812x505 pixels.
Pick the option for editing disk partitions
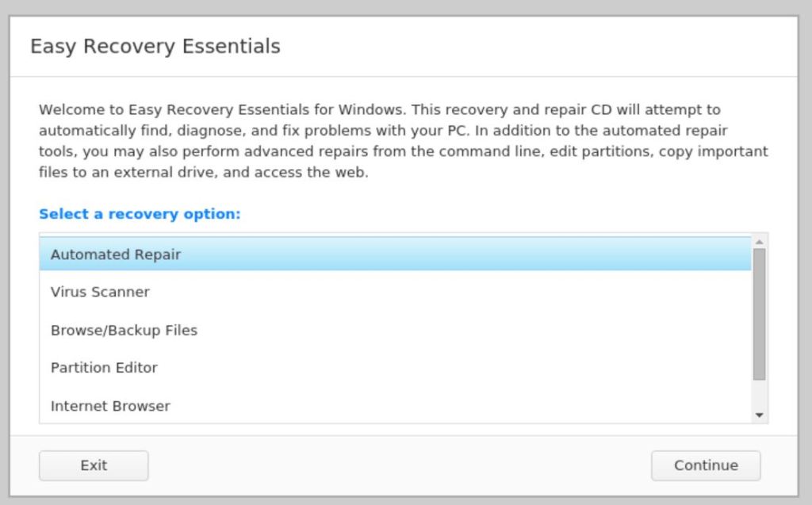point(104,368)
